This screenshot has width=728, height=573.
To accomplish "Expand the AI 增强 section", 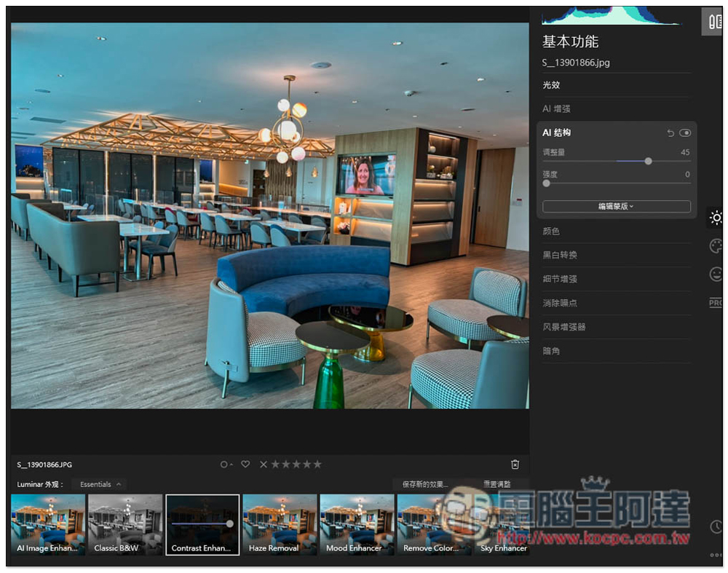I will (x=616, y=108).
